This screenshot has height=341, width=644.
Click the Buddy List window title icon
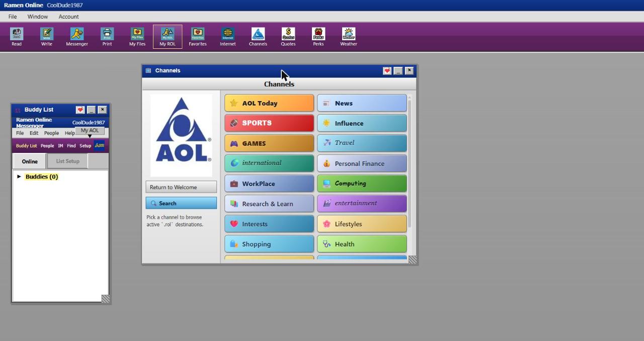pos(18,110)
